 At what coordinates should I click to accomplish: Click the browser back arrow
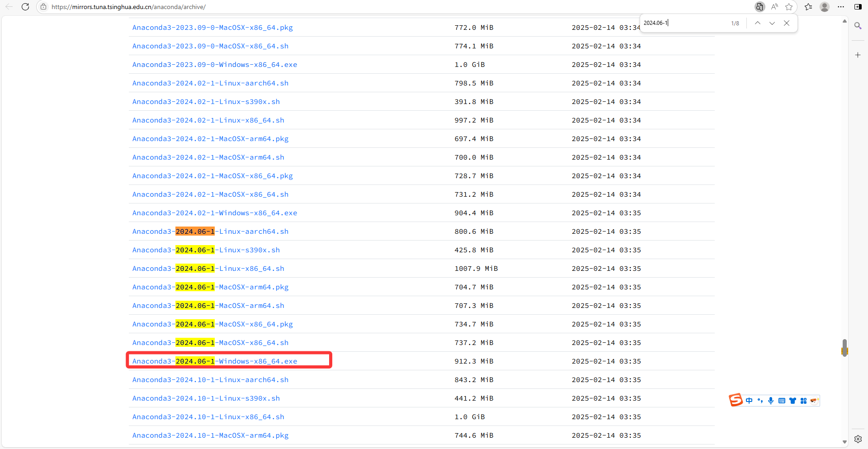[9, 7]
